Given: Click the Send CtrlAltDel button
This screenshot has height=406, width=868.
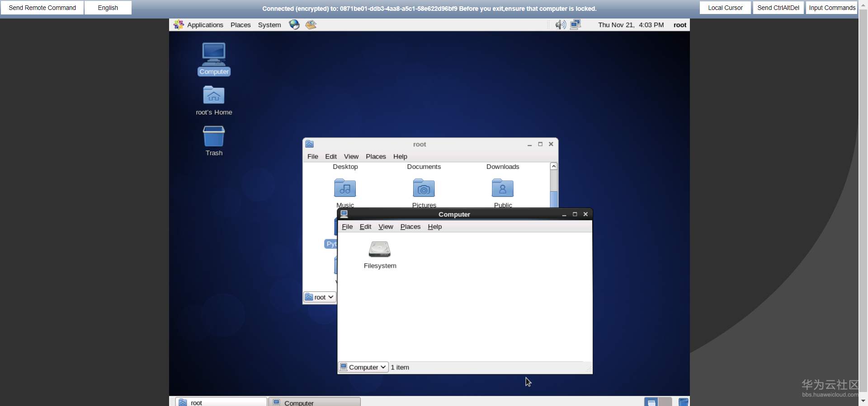Looking at the screenshot, I should 778,8.
